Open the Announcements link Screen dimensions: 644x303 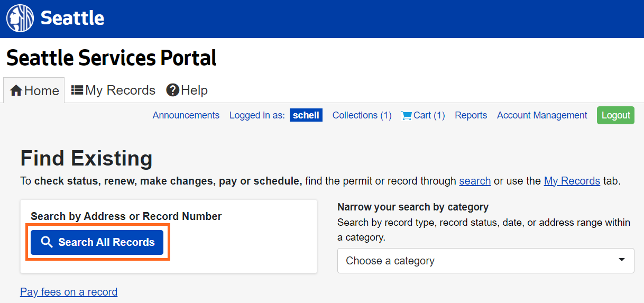186,115
